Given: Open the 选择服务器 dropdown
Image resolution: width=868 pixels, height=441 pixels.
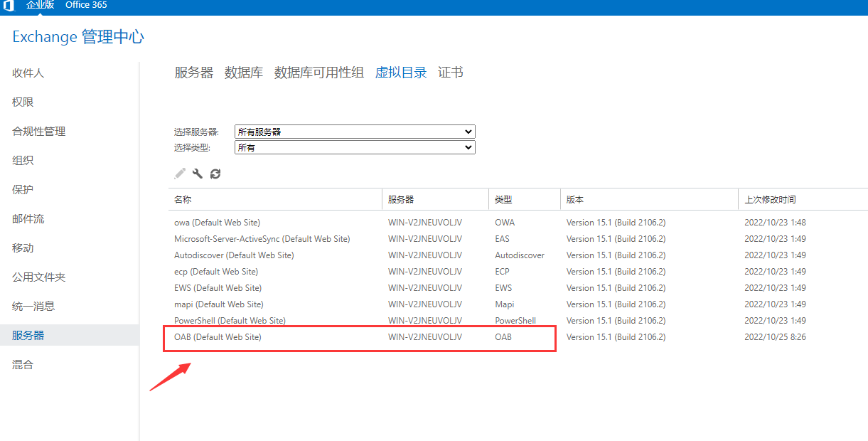Looking at the screenshot, I should (x=355, y=132).
